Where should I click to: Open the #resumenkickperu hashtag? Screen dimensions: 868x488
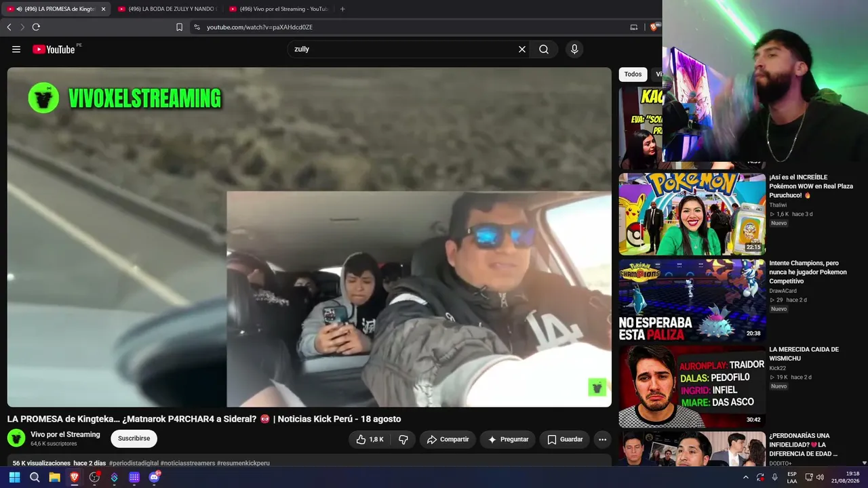(x=243, y=464)
